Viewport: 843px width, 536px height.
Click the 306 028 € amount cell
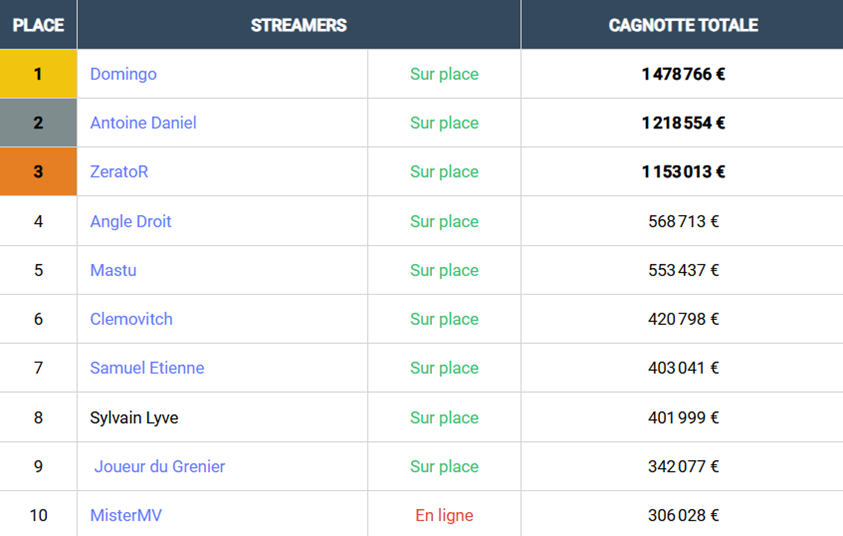coord(683,516)
